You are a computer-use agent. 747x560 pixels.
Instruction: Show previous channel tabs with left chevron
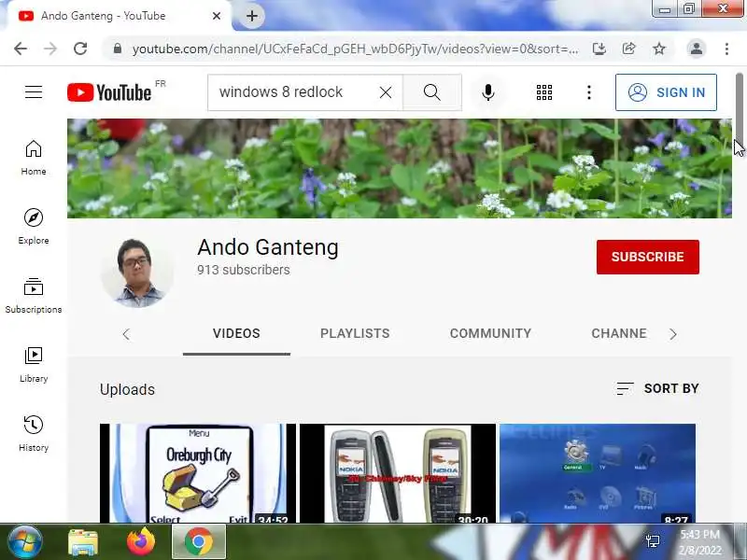pyautogui.click(x=126, y=334)
